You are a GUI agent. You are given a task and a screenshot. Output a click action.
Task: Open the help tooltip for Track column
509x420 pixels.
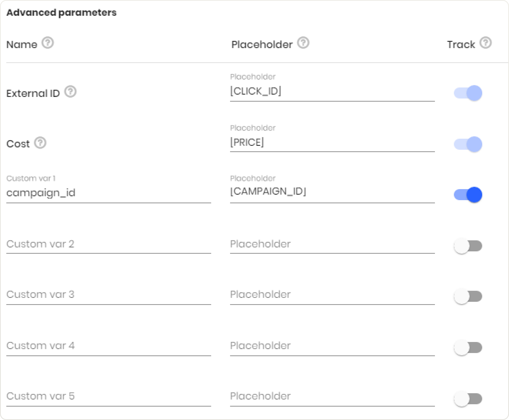pos(486,43)
